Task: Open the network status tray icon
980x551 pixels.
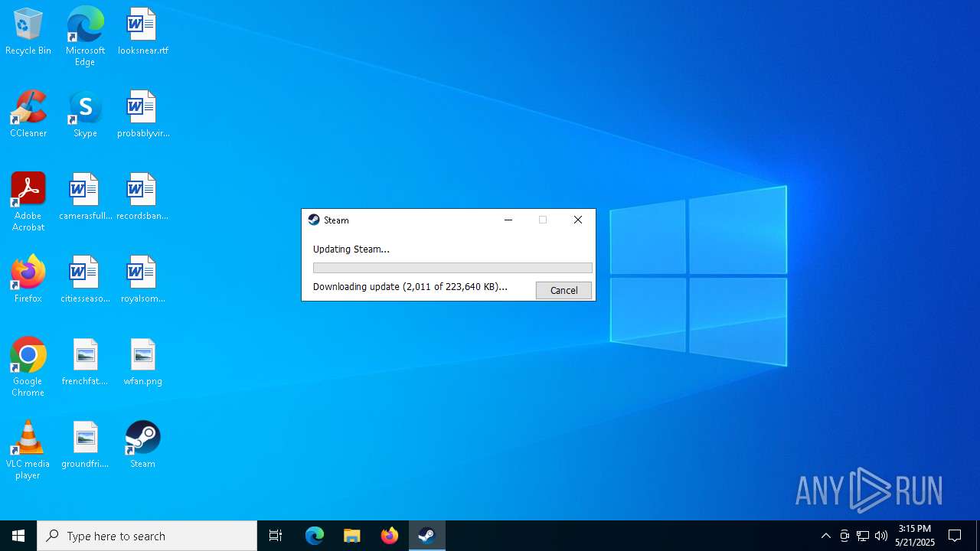Action: pos(863,536)
